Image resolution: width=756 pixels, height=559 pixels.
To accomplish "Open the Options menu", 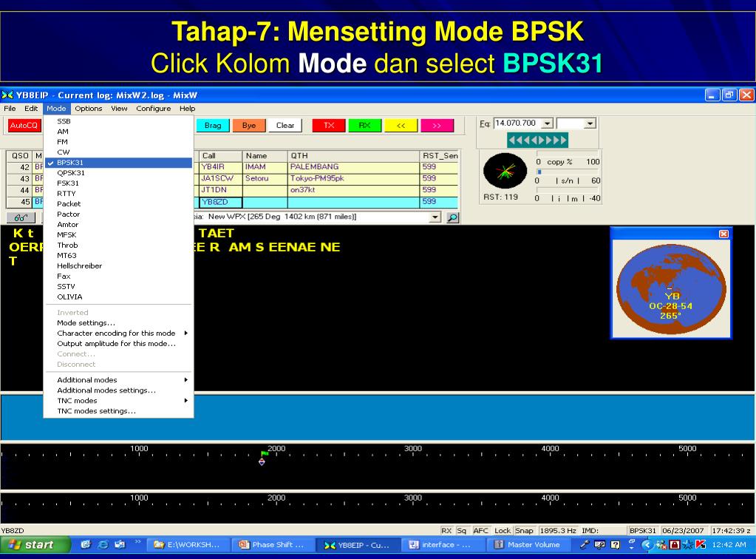I will tap(88, 109).
